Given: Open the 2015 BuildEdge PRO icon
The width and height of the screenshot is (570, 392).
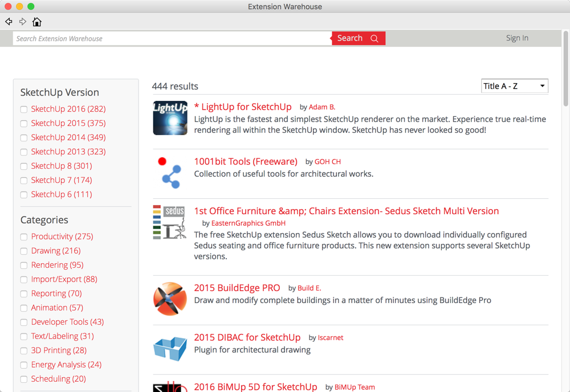Looking at the screenshot, I should pos(170,299).
